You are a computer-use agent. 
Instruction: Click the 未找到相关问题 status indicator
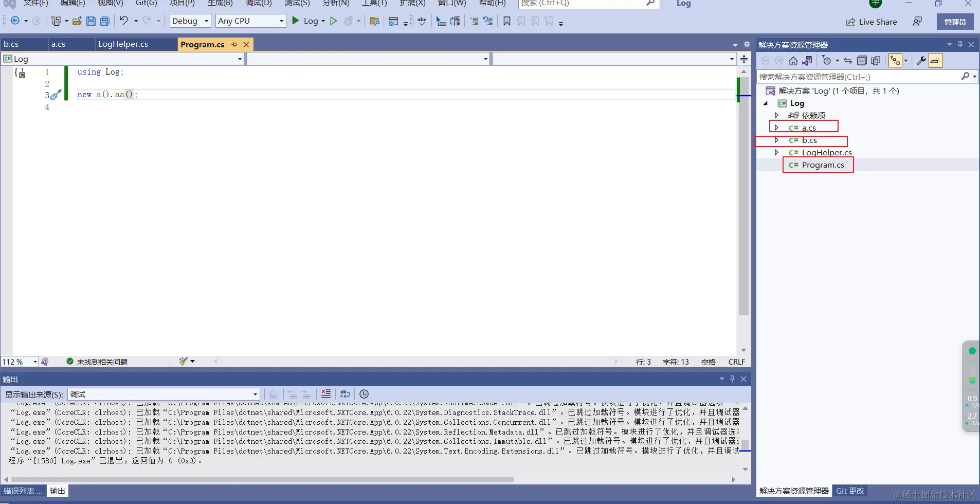(97, 362)
